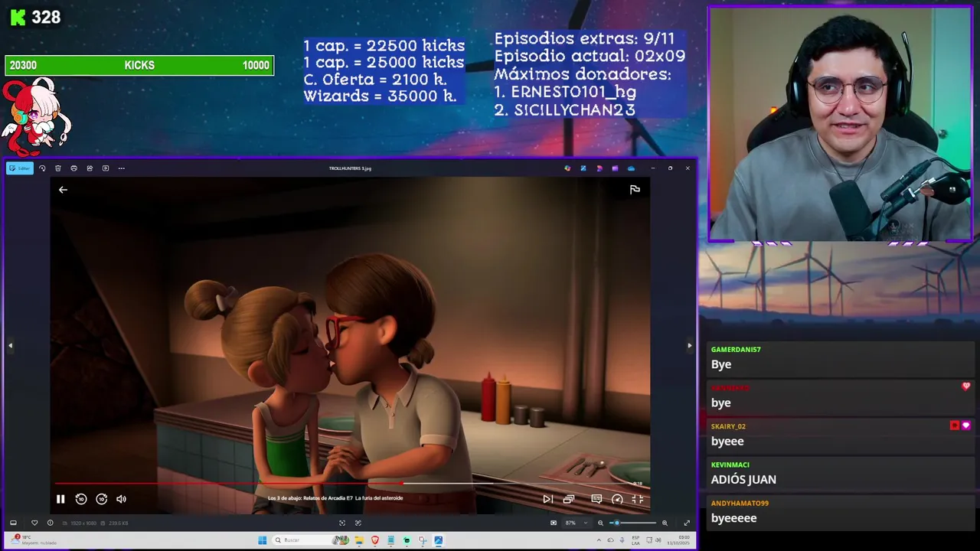The width and height of the screenshot is (980, 551).
Task: Click the pause button in video player
Action: tap(60, 499)
